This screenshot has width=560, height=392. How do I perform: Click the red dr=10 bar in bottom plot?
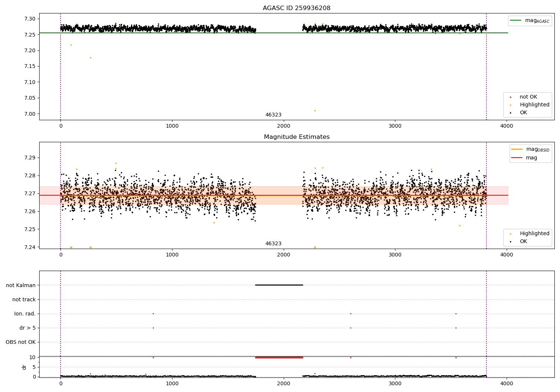(279, 358)
